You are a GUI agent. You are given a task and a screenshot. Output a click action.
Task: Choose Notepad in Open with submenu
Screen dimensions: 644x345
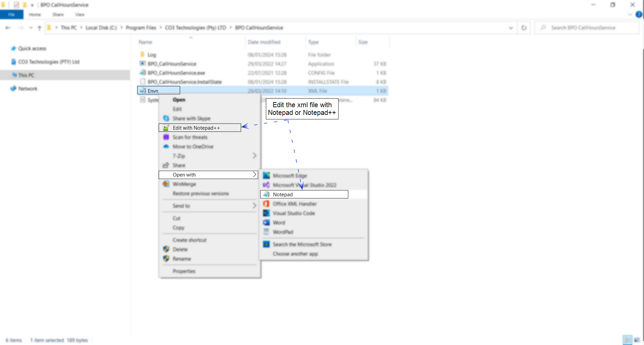click(304, 194)
